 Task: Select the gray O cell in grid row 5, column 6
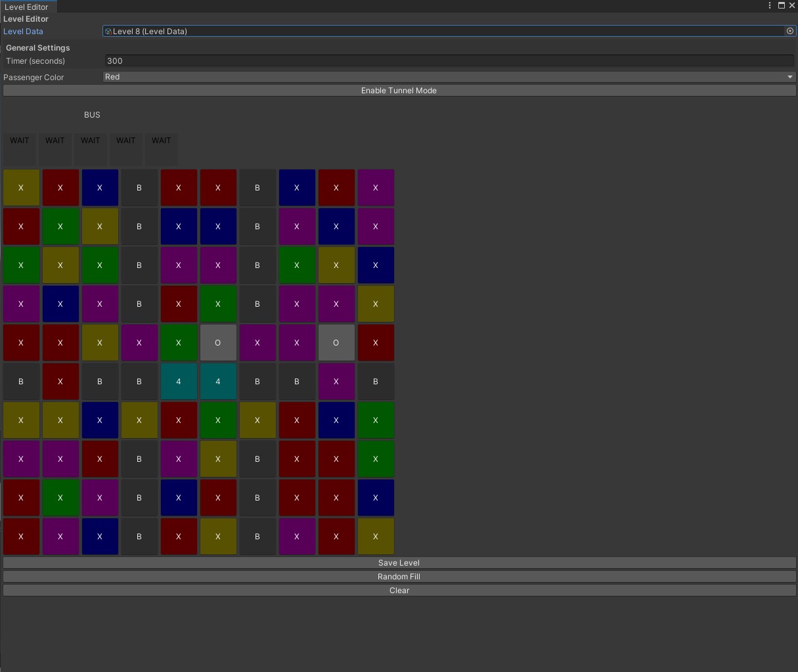218,343
